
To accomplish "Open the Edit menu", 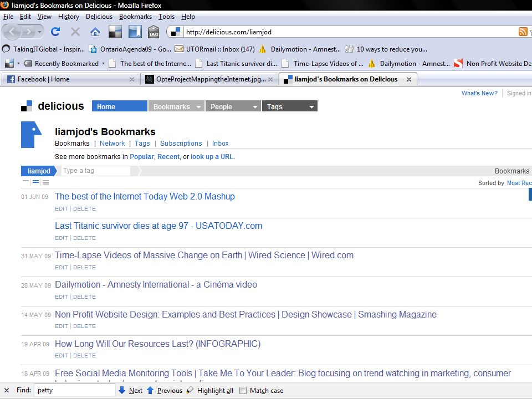I will pos(25,17).
